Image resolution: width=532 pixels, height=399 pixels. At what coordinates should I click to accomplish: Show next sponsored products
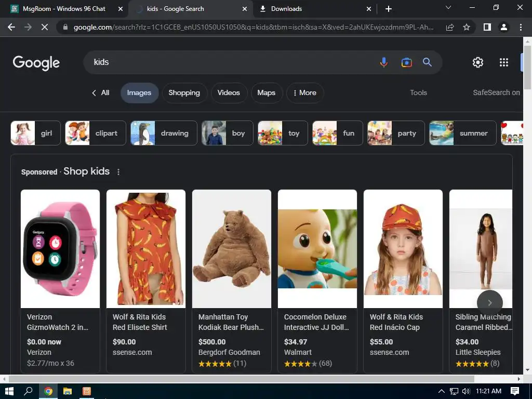[x=489, y=303]
